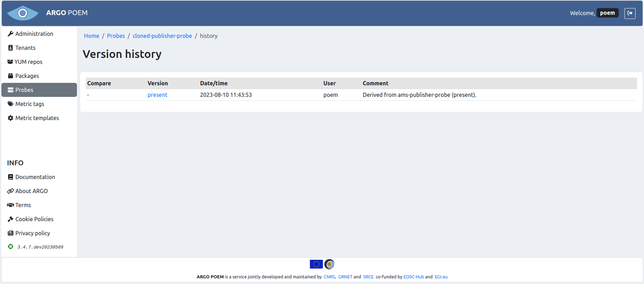
Task: Navigate to cloned-publisher-probe breadcrumb link
Action: (x=162, y=36)
